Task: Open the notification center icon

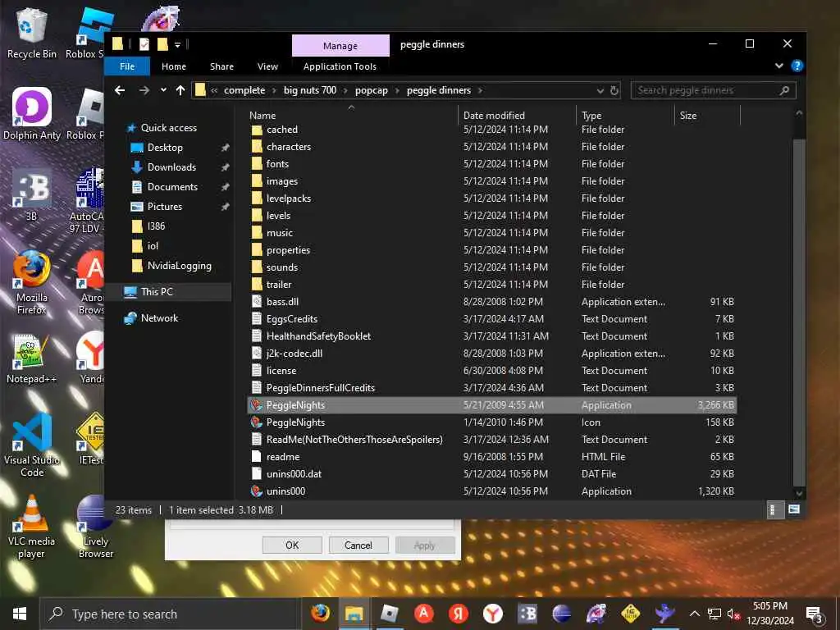Action: [815, 614]
